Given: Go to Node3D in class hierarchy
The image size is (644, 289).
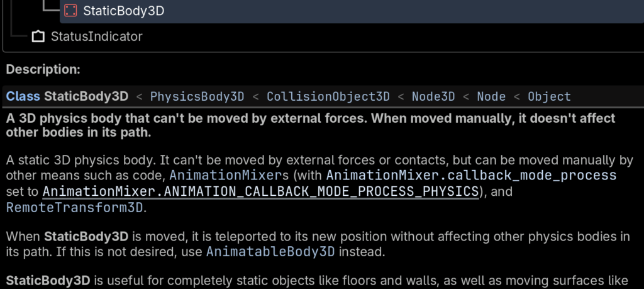Looking at the screenshot, I should pos(433,96).
